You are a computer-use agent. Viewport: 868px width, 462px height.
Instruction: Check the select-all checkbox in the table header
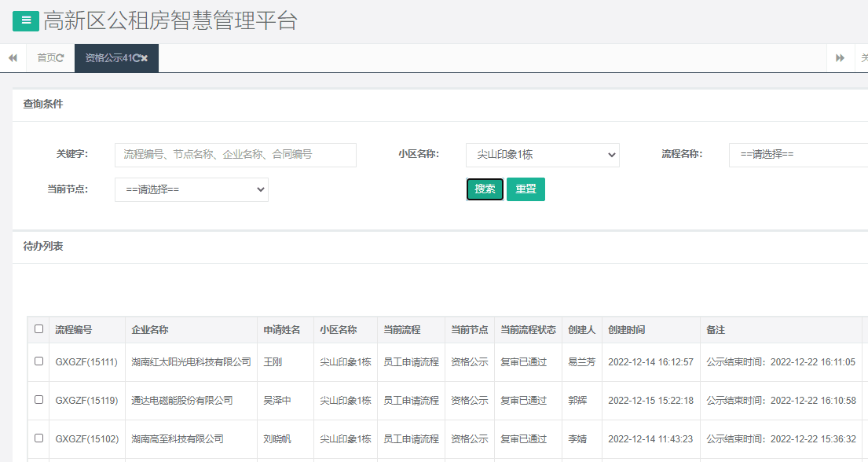(x=38, y=330)
